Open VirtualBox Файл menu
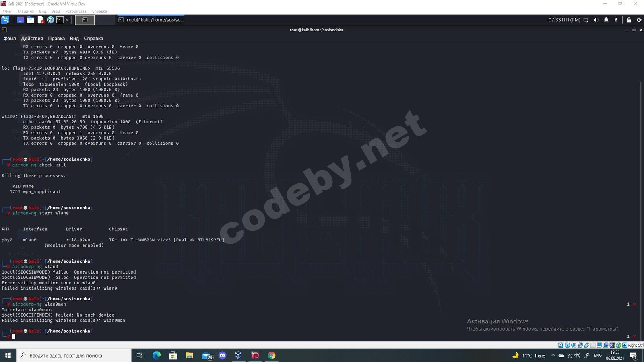This screenshot has height=362, width=644. pyautogui.click(x=8, y=11)
